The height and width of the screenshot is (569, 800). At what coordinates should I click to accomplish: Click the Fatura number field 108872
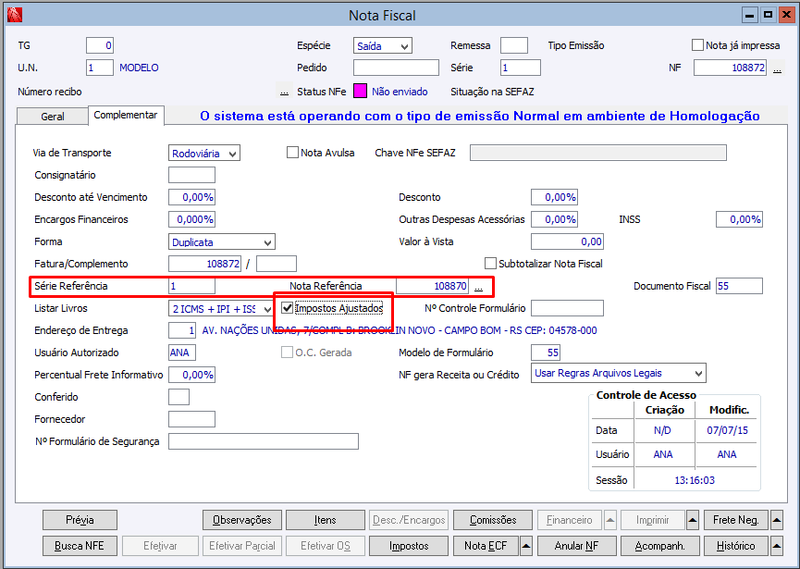tap(205, 264)
